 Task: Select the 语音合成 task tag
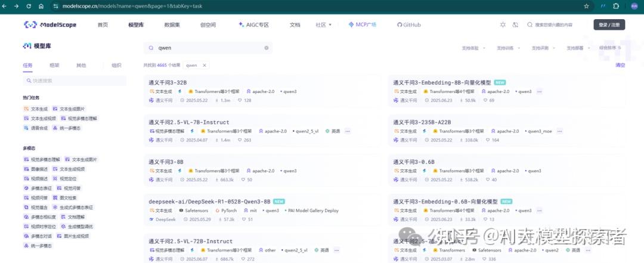click(36, 128)
